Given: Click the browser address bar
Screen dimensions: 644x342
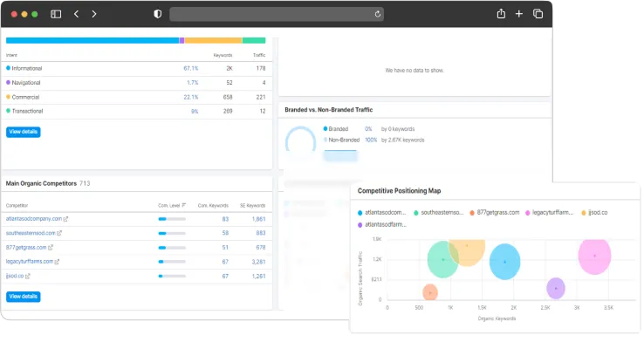Looking at the screenshot, I should (277, 14).
